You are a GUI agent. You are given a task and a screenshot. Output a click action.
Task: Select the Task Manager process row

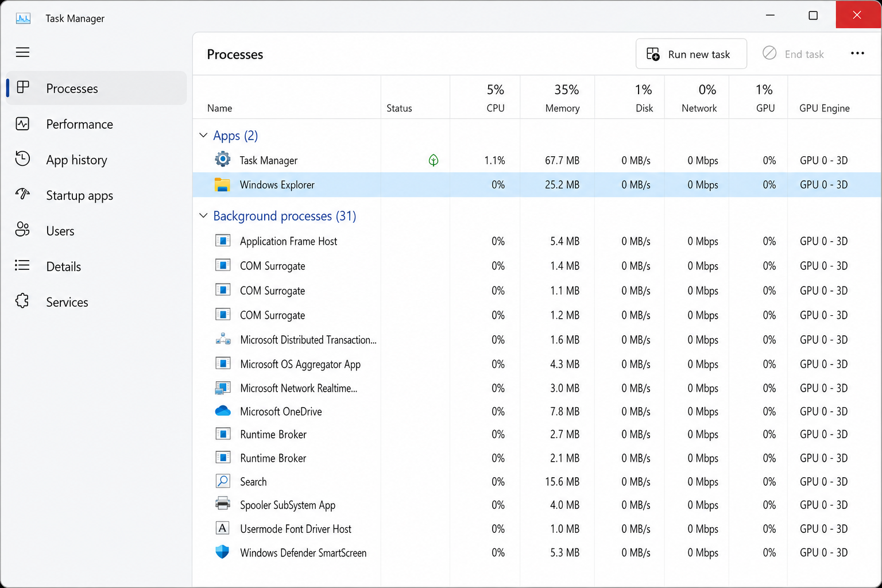pyautogui.click(x=537, y=160)
